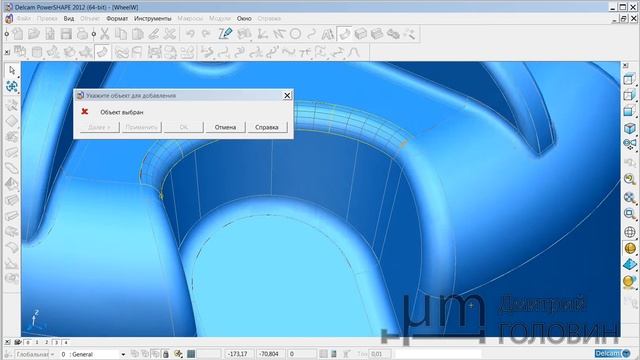640x360 pixels.
Task: Select the pencil Edit tool icon
Action: click(x=225, y=34)
